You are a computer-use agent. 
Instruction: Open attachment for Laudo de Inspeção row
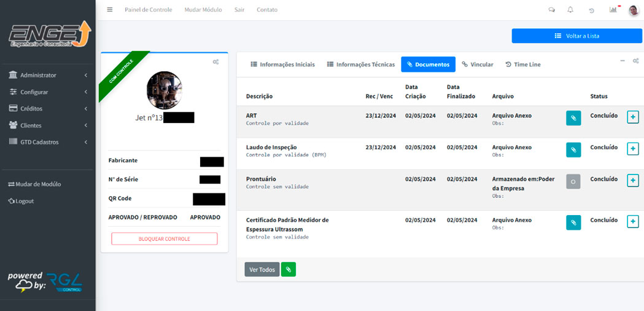pyautogui.click(x=573, y=149)
